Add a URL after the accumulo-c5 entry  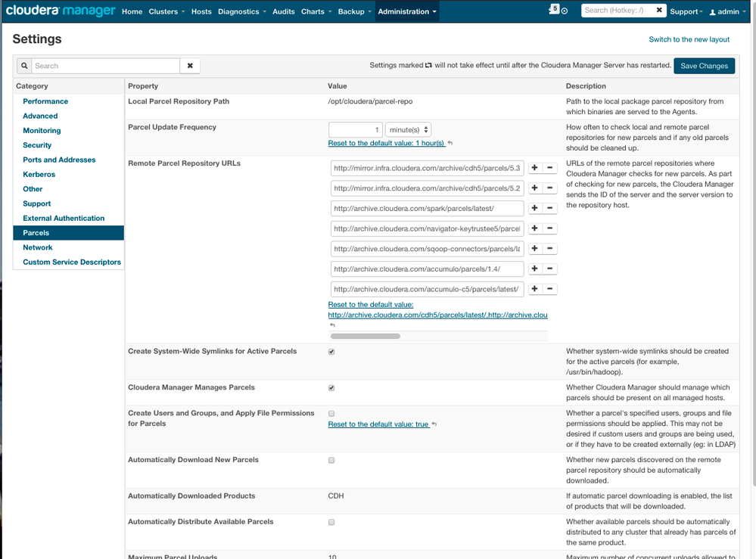[x=534, y=289]
